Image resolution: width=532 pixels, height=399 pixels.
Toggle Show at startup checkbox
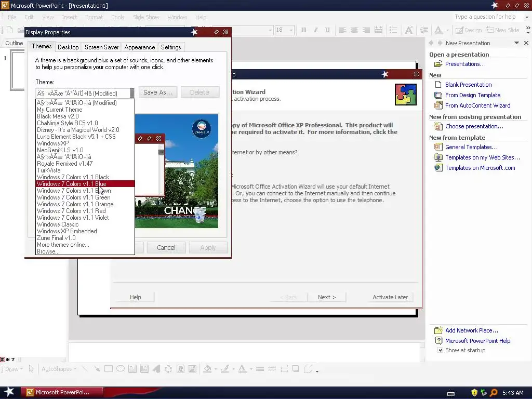coord(440,350)
